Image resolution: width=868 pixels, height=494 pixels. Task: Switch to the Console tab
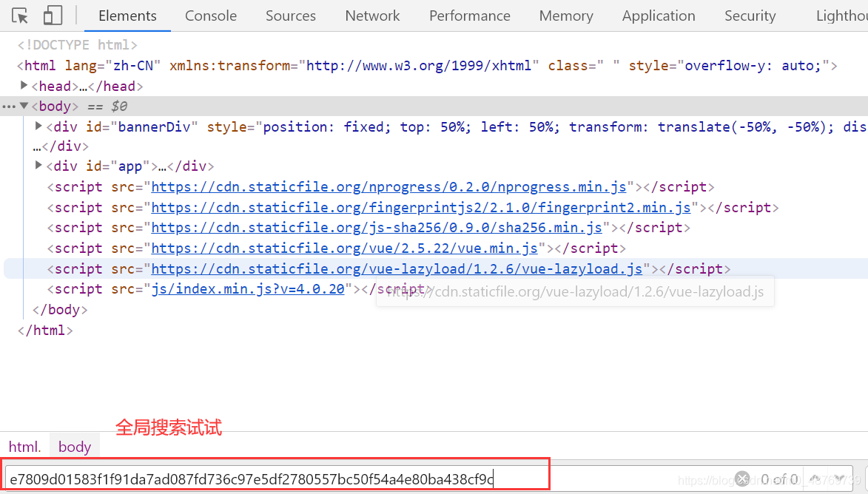pos(211,16)
